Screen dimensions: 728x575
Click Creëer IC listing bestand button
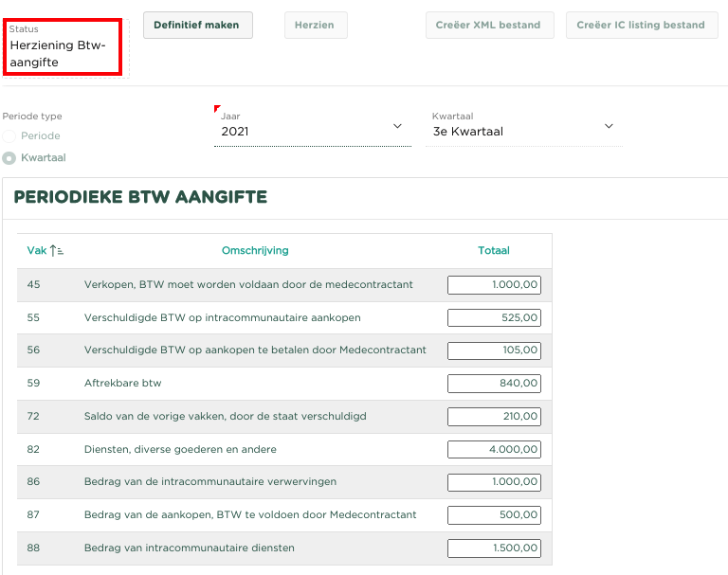coord(641,25)
